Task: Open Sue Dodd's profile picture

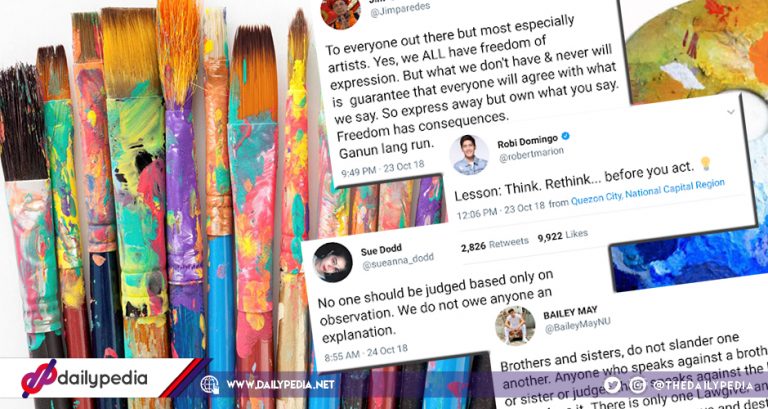Action: (x=333, y=263)
